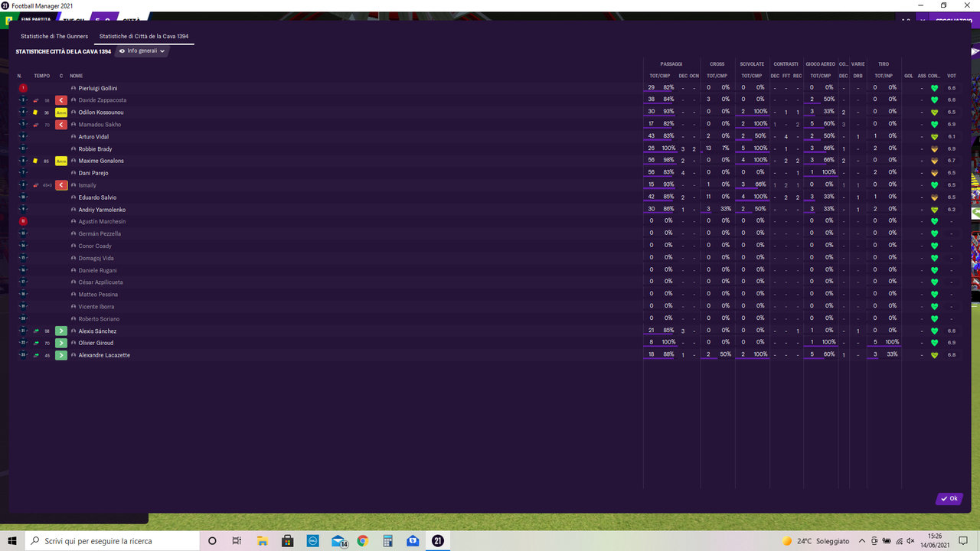
Task: Click Arturo Vidal's 6.1 match rating
Action: click(x=952, y=137)
